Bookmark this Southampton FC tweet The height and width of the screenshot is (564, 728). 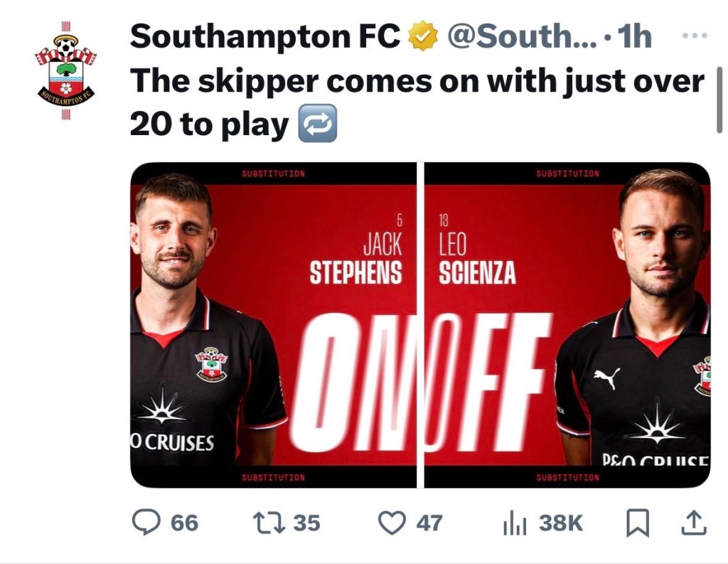[x=637, y=524]
